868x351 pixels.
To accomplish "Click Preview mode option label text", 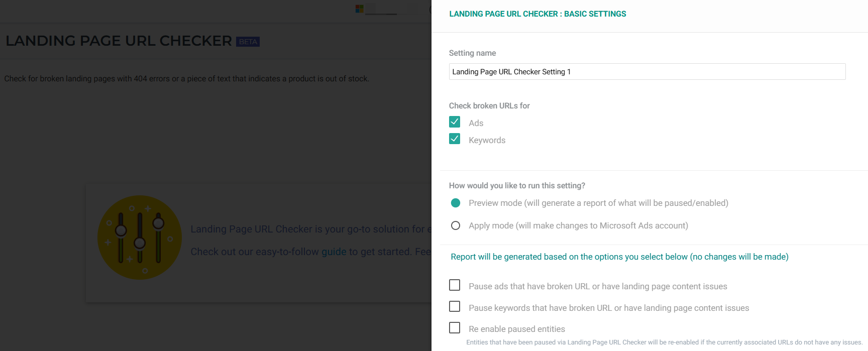I will click(598, 203).
